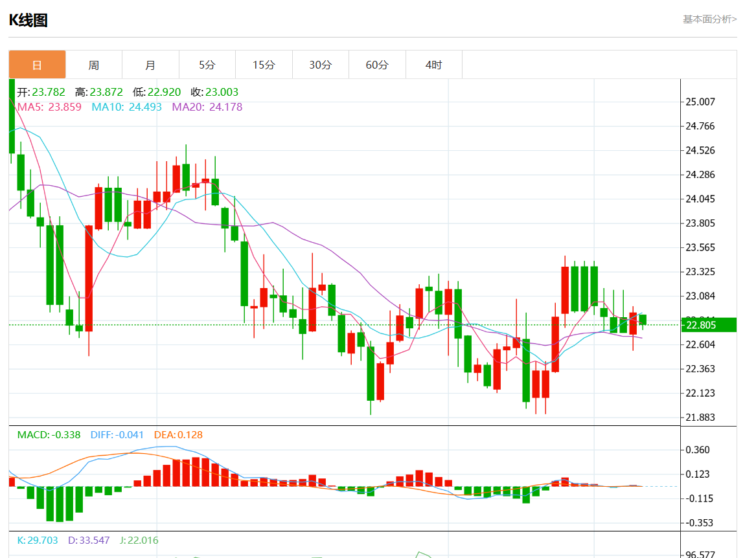Click the MA10: 24.493 label
Viewport: 756px width, 558px height.
(127, 107)
